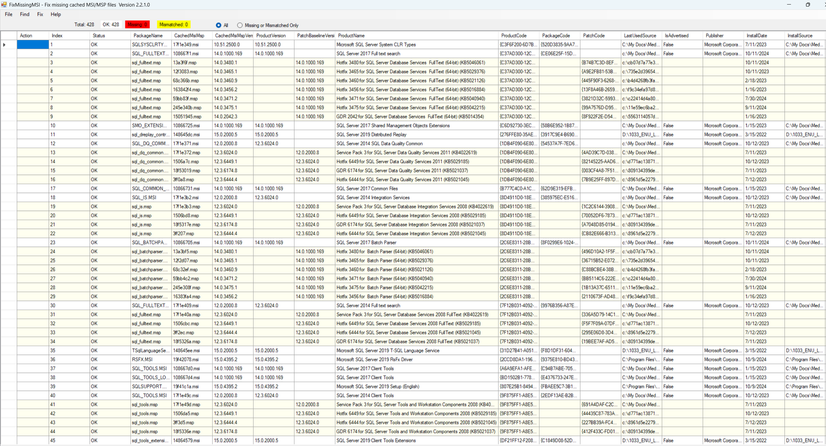The height and width of the screenshot is (446, 826).
Task: Click the Index cell of row 23
Action: tap(69, 243)
